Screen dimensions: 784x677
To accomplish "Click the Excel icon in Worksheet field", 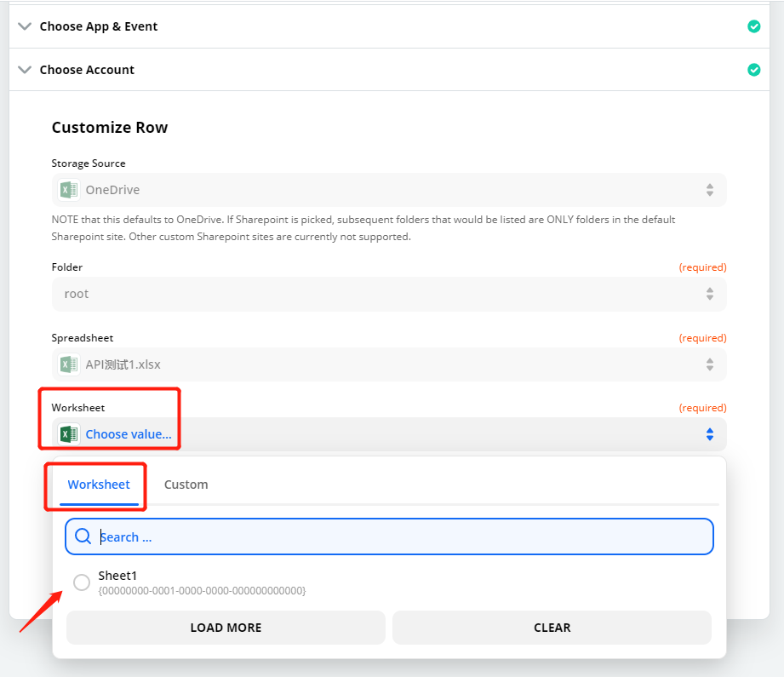I will coord(68,434).
